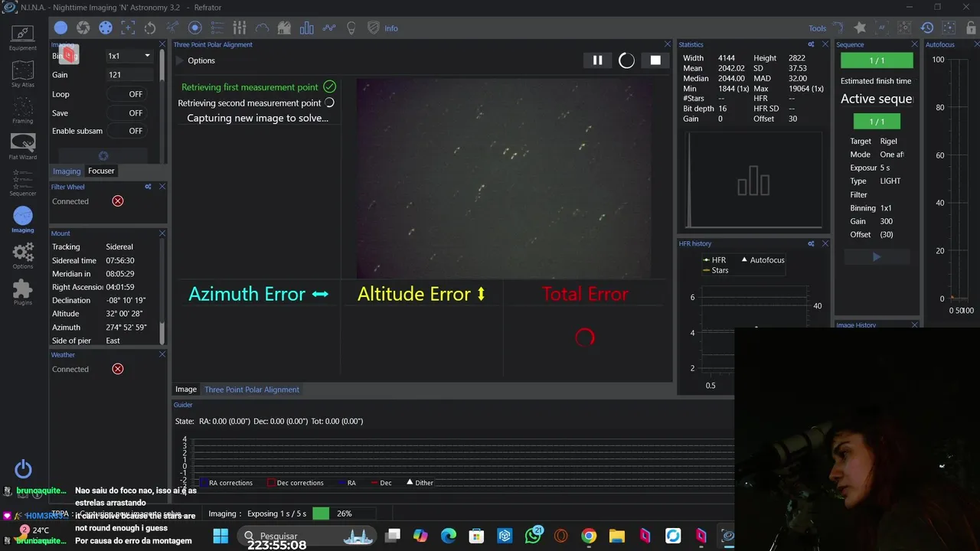The image size is (980, 551).
Task: Click the star favorite tool icon
Action: pyautogui.click(x=860, y=28)
